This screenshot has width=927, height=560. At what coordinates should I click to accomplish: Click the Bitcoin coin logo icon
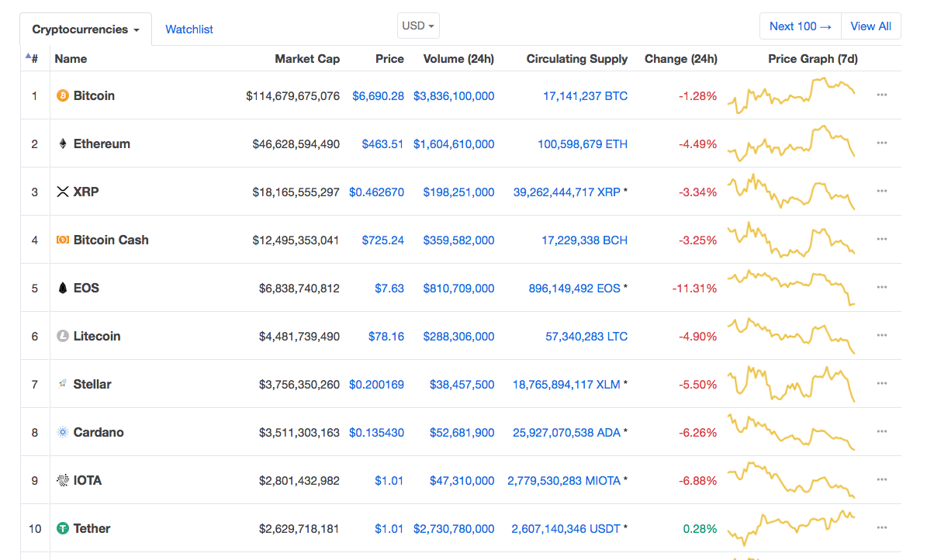pos(63,96)
